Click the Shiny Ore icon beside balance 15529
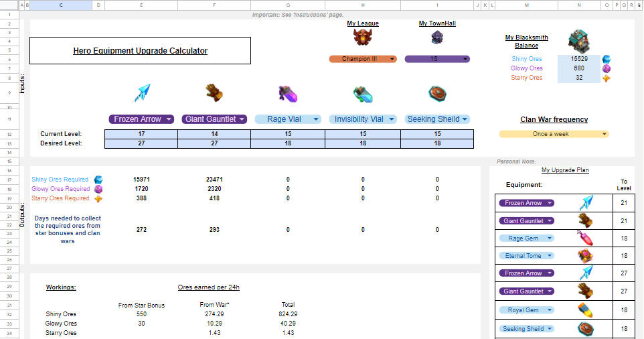 (x=607, y=59)
